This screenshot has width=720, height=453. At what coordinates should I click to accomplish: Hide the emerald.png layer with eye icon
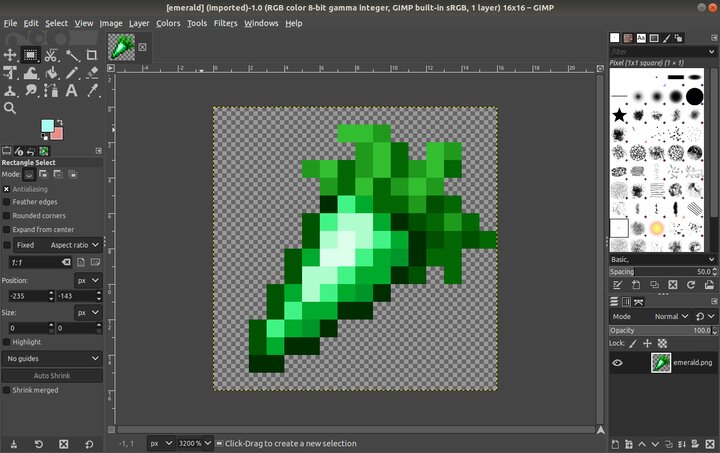(x=617, y=363)
